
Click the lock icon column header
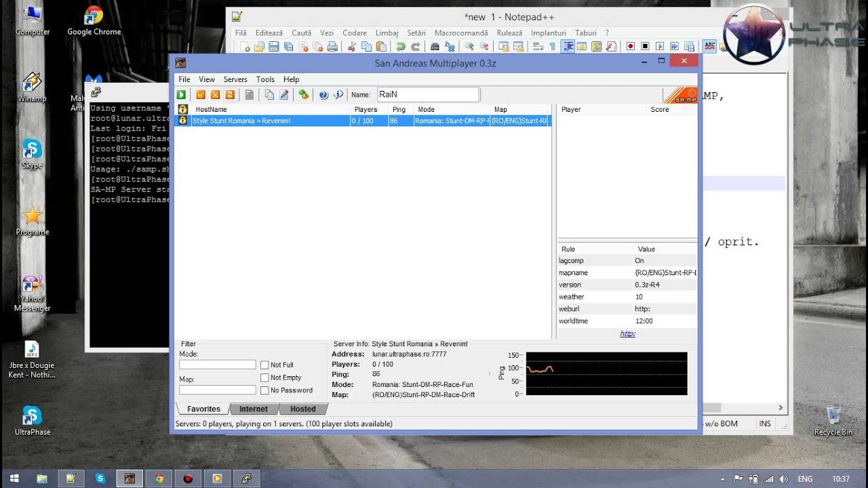click(182, 109)
